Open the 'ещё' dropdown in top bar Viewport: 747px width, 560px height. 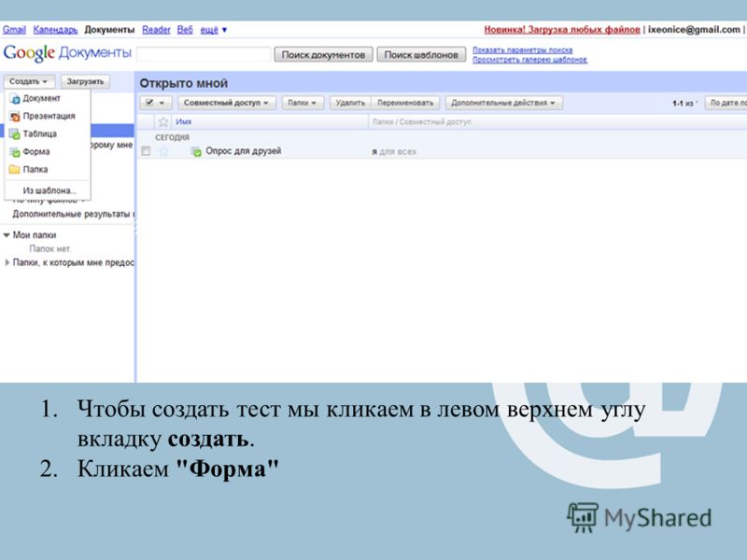214,30
